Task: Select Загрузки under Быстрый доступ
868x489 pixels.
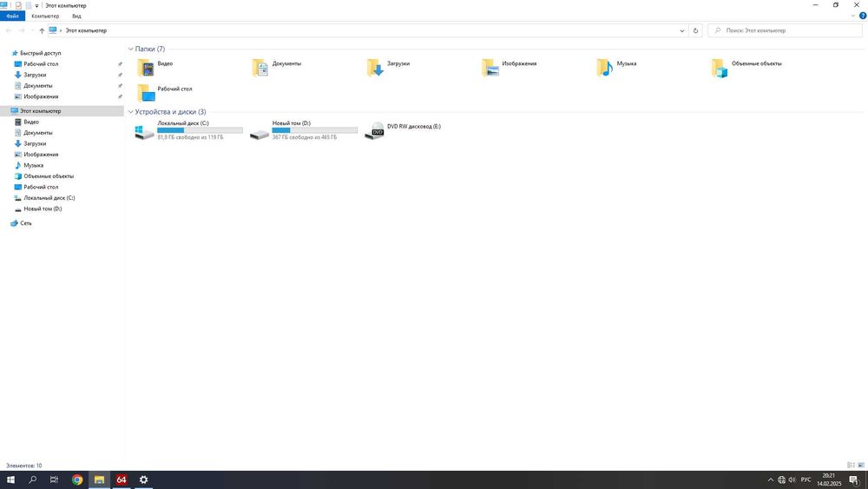Action: tap(35, 75)
